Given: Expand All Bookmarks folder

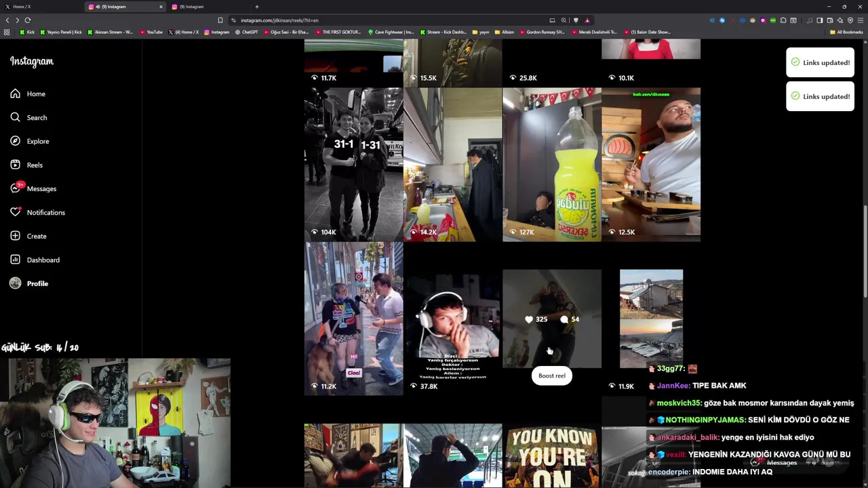Looking at the screenshot, I should pos(846,32).
